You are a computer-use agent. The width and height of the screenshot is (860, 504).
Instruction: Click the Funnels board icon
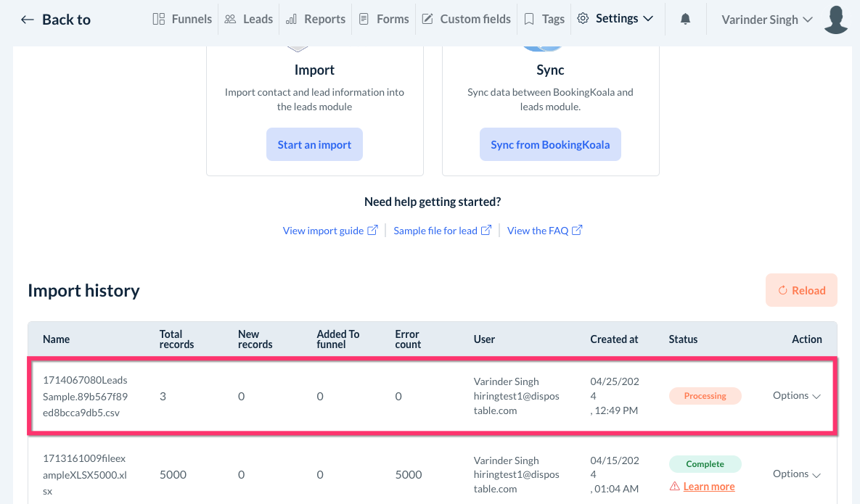159,19
